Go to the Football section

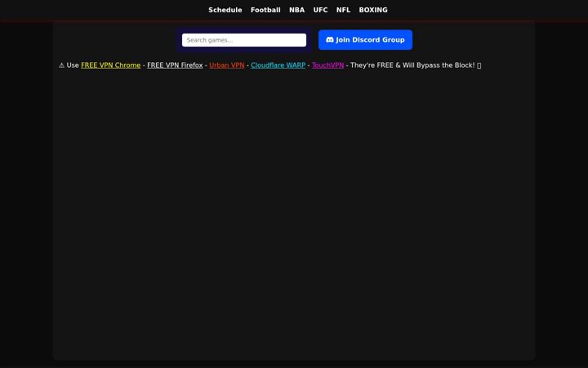pos(265,10)
